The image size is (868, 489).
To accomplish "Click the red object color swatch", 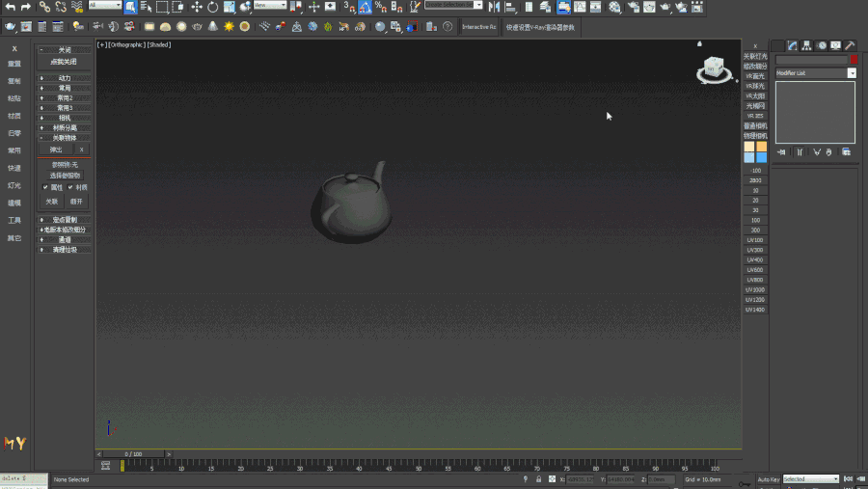I will pyautogui.click(x=854, y=59).
